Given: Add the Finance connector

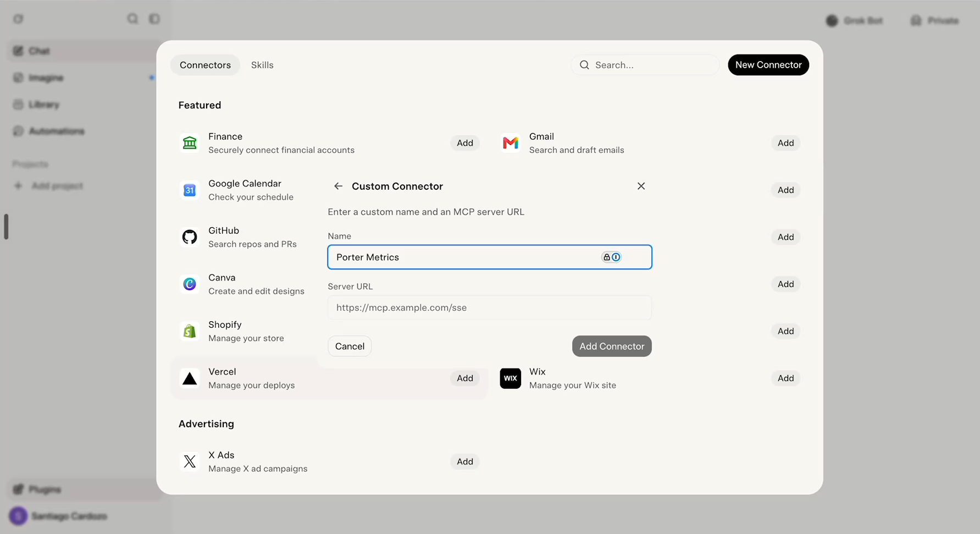Looking at the screenshot, I should pyautogui.click(x=465, y=143).
